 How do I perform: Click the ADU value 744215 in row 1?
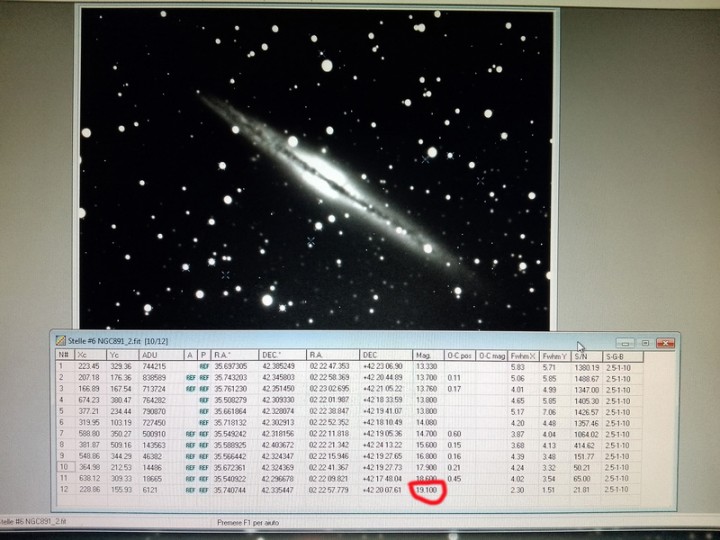coord(154,367)
